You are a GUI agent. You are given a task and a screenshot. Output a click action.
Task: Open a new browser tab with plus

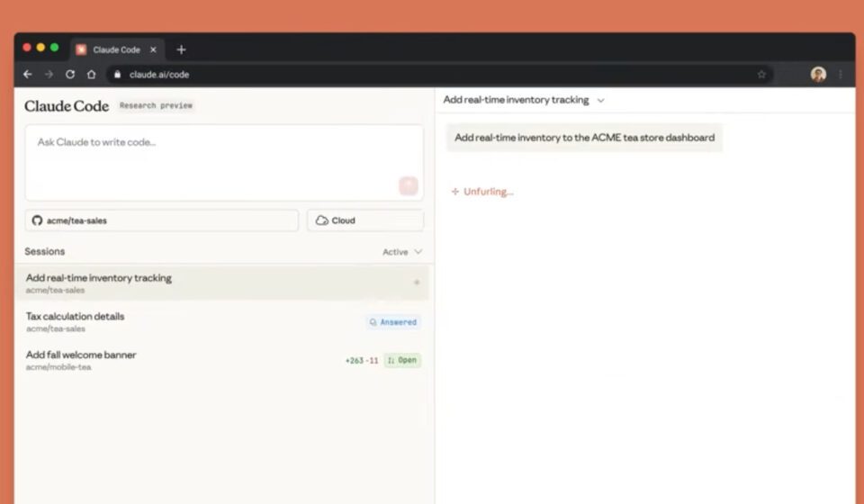pyautogui.click(x=181, y=49)
